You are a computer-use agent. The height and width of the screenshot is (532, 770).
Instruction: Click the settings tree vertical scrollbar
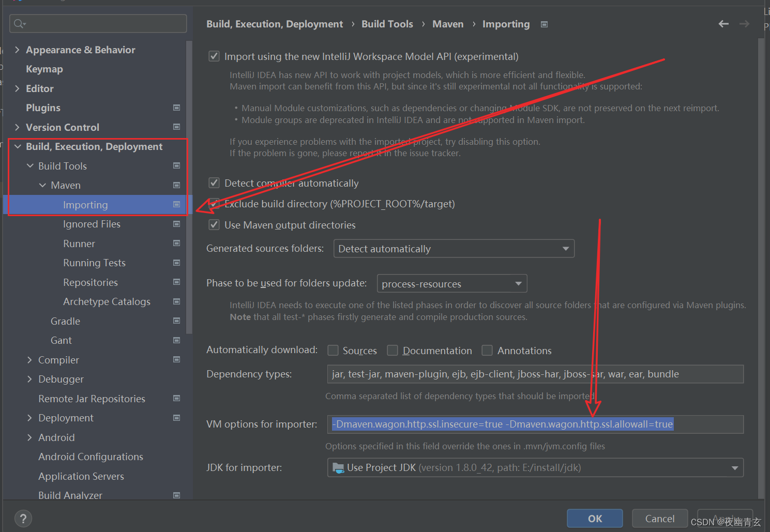[x=189, y=186]
